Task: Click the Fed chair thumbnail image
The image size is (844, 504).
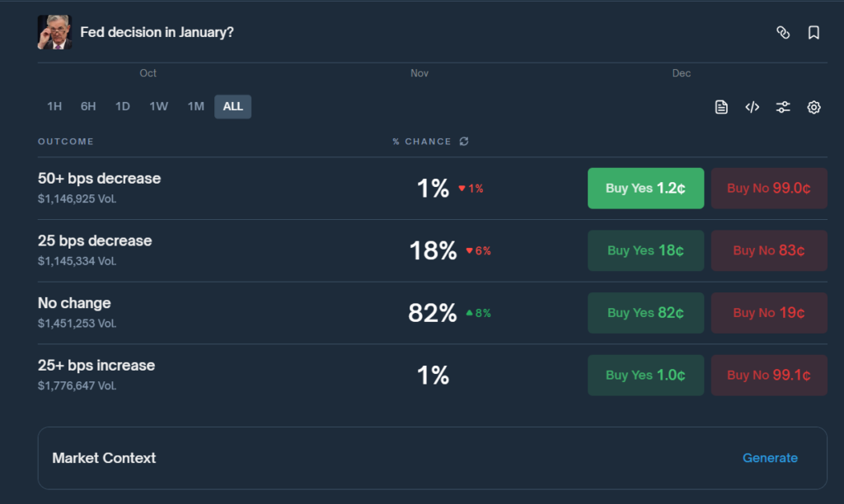Action: point(54,32)
